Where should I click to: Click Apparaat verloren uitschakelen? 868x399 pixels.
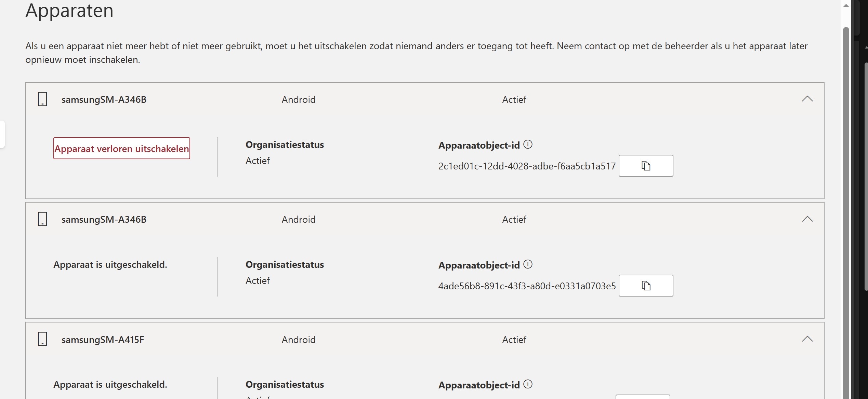pyautogui.click(x=121, y=148)
